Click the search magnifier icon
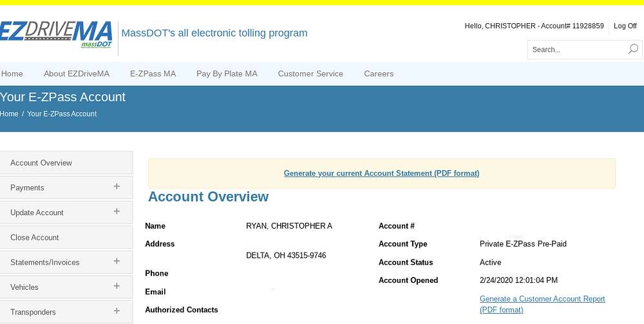This screenshot has height=324, width=644. (633, 50)
